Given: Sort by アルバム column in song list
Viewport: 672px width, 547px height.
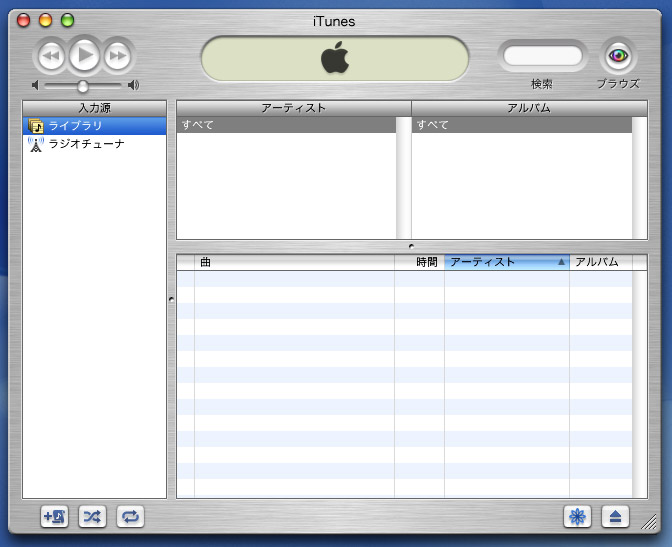Looking at the screenshot, I should [x=601, y=262].
